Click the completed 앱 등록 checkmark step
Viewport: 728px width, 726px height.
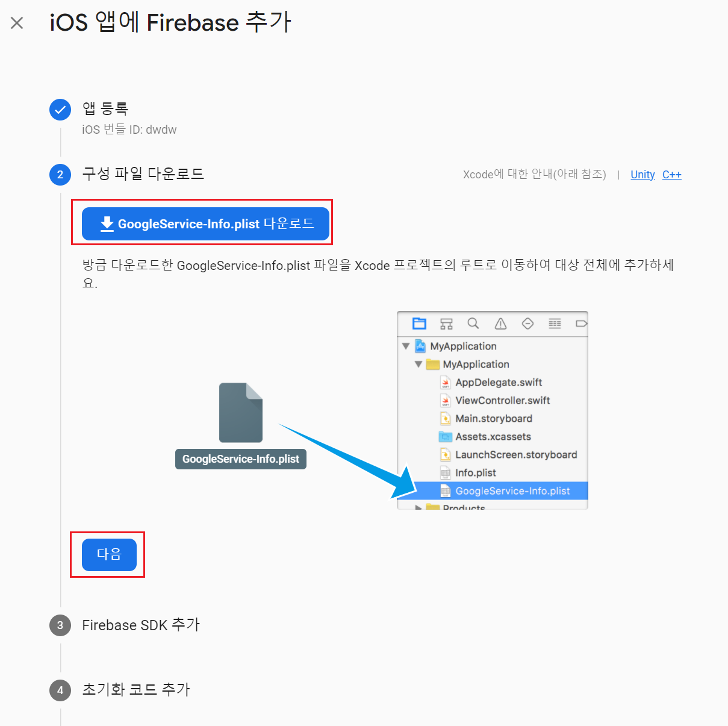click(x=60, y=110)
